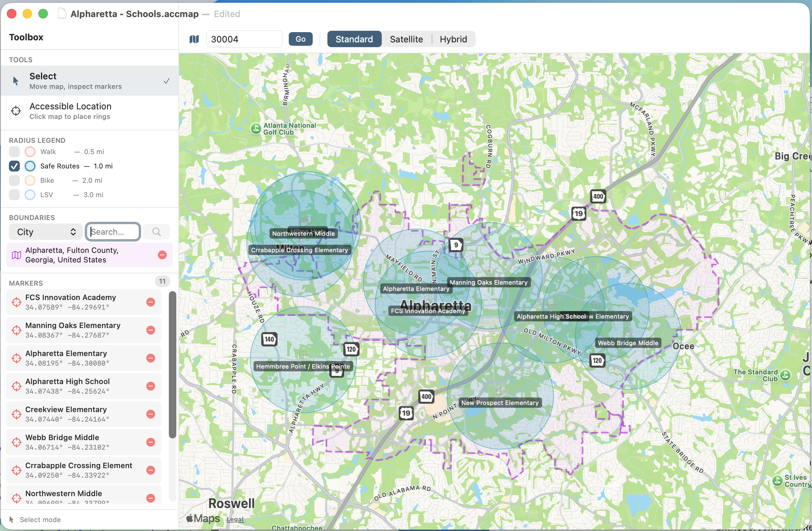This screenshot has height=531, width=812.
Task: Click the purple map icon for Alpharetta boundary
Action: tap(16, 255)
